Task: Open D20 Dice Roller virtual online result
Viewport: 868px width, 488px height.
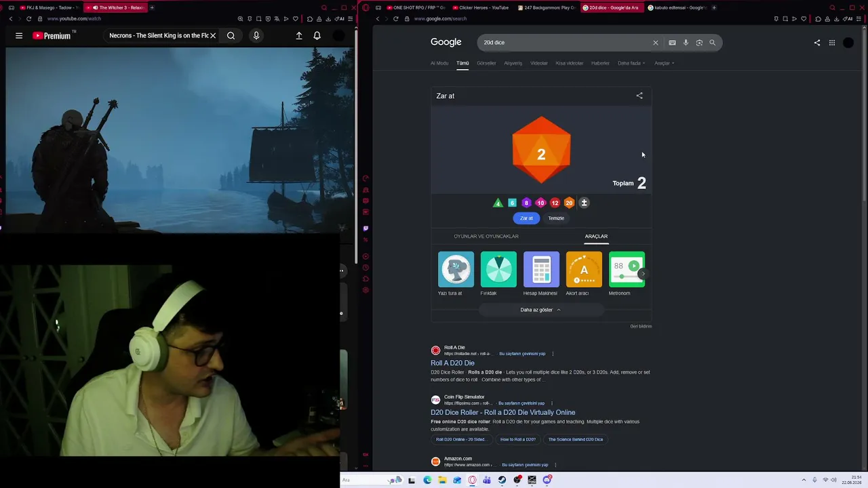Action: click(502, 413)
